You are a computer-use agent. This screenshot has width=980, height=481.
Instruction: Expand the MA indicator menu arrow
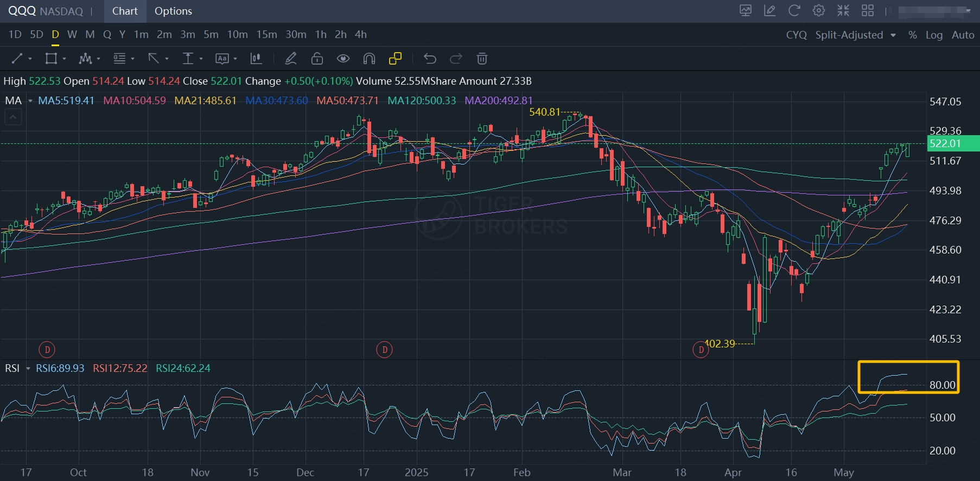(30, 101)
